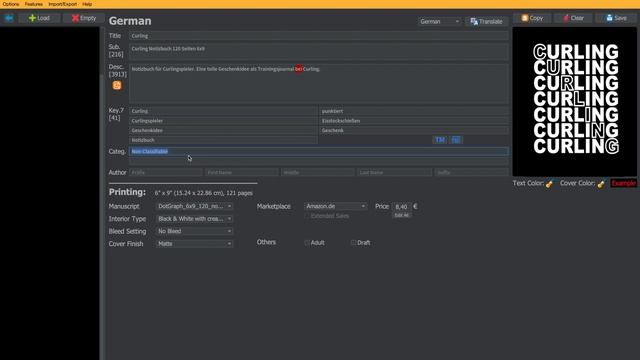This screenshot has height=360, width=640.
Task: Click the keyword field 'punktiert'
Action: [x=414, y=111]
